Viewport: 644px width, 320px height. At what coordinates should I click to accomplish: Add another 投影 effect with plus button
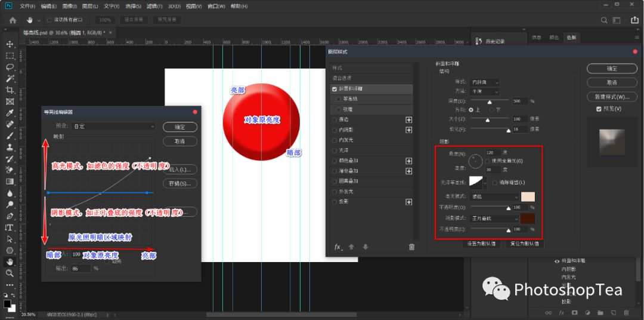pyautogui.click(x=408, y=202)
